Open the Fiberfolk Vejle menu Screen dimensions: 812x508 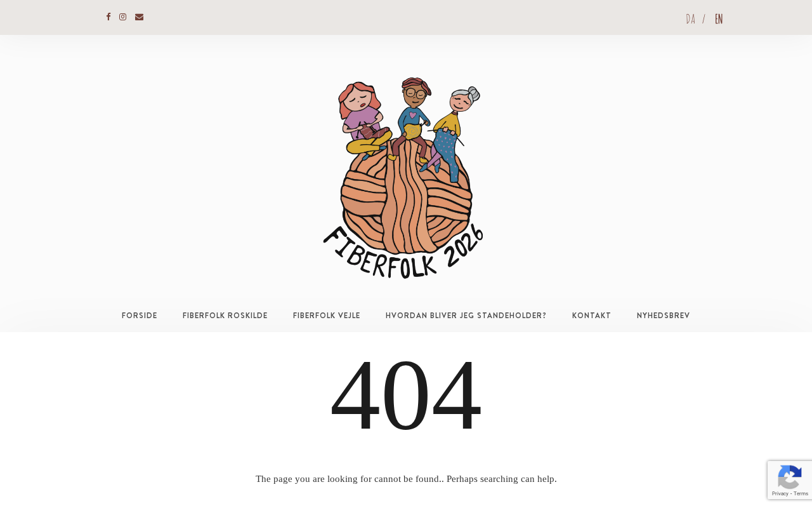pyautogui.click(x=327, y=316)
